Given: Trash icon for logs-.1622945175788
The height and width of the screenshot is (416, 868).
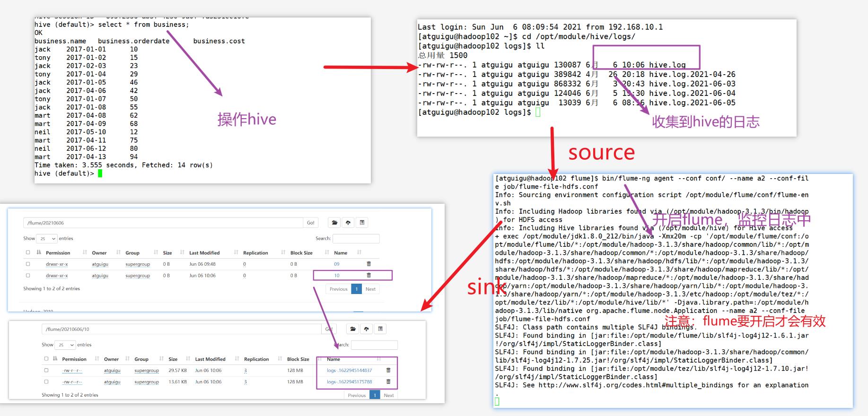Looking at the screenshot, I should coord(388,381).
